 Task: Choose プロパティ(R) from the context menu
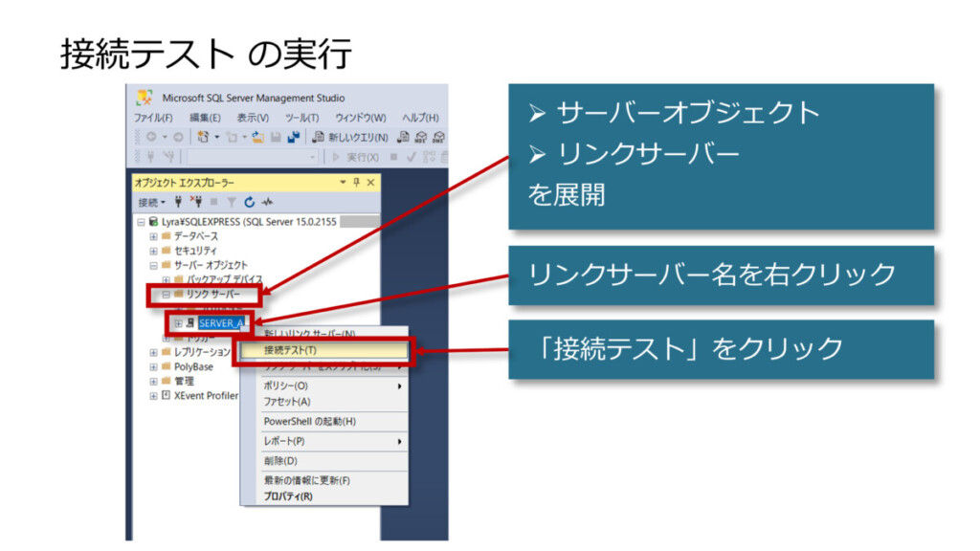(x=288, y=496)
